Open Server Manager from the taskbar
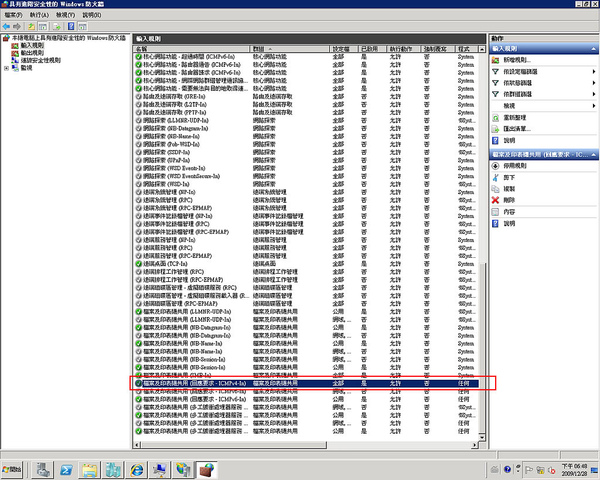Image resolution: width=600 pixels, height=480 pixels. [x=42, y=469]
